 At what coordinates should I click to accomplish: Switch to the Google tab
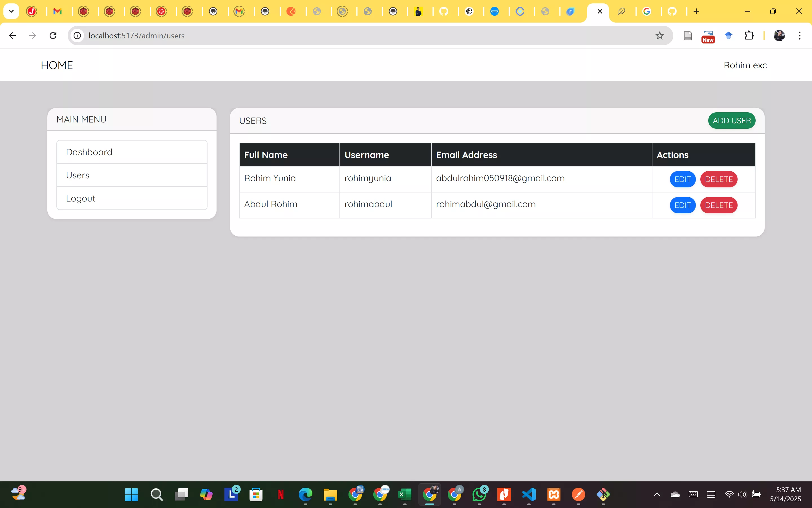646,11
